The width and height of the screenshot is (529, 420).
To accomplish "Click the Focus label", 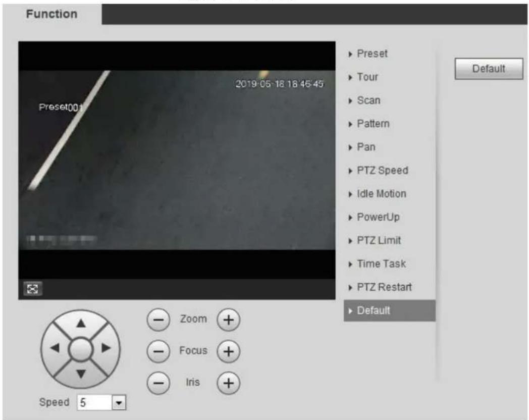I will coord(193,350).
